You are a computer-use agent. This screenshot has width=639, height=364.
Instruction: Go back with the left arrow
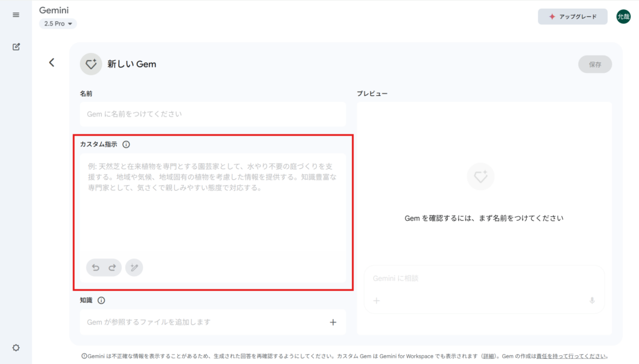[x=52, y=63]
